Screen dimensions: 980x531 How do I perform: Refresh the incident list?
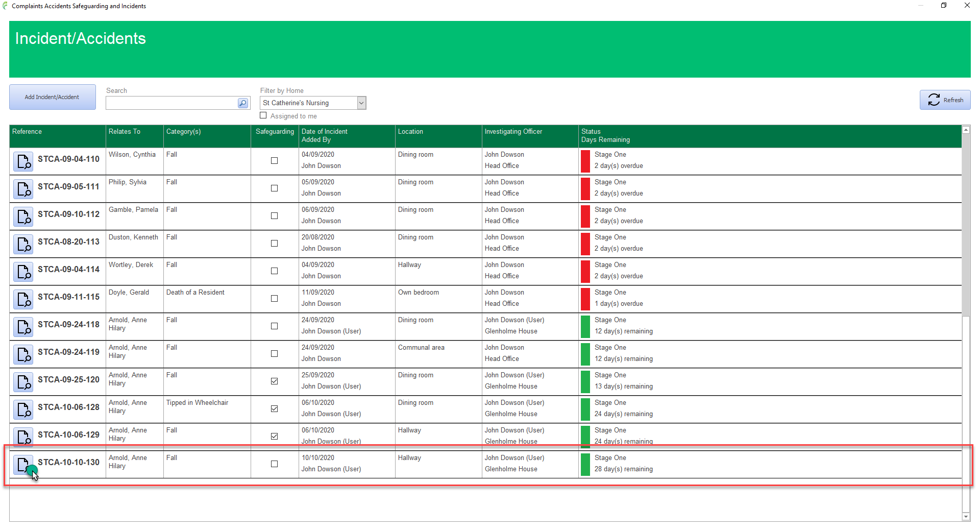point(945,100)
